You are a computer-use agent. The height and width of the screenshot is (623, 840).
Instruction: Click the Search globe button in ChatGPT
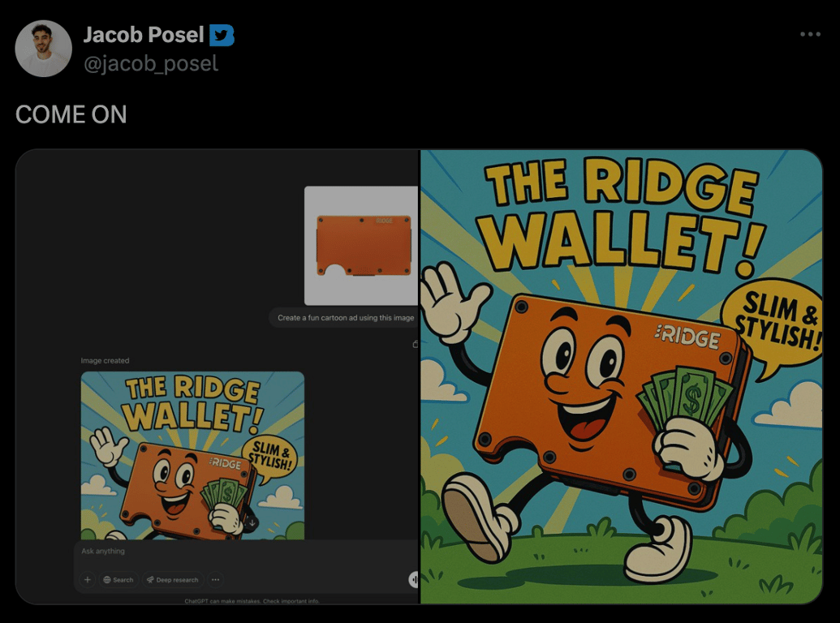point(118,580)
